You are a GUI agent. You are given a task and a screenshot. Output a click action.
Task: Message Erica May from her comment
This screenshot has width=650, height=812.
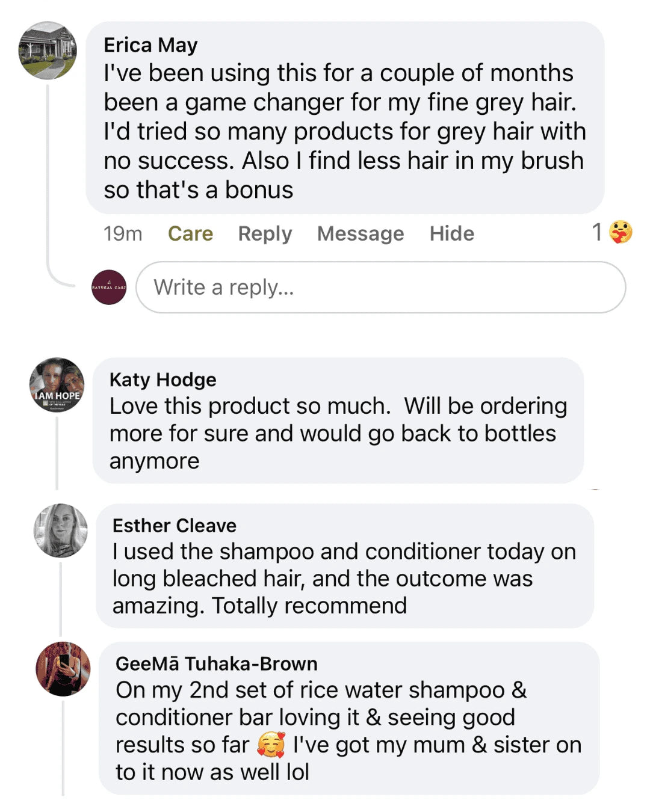[361, 233]
